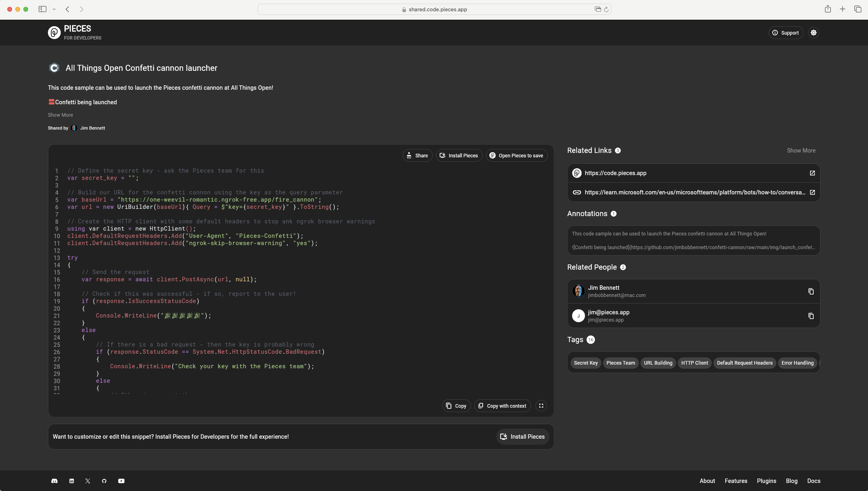Screen dimensions: 868x491
Task: Reload the page
Action: click(606, 9)
